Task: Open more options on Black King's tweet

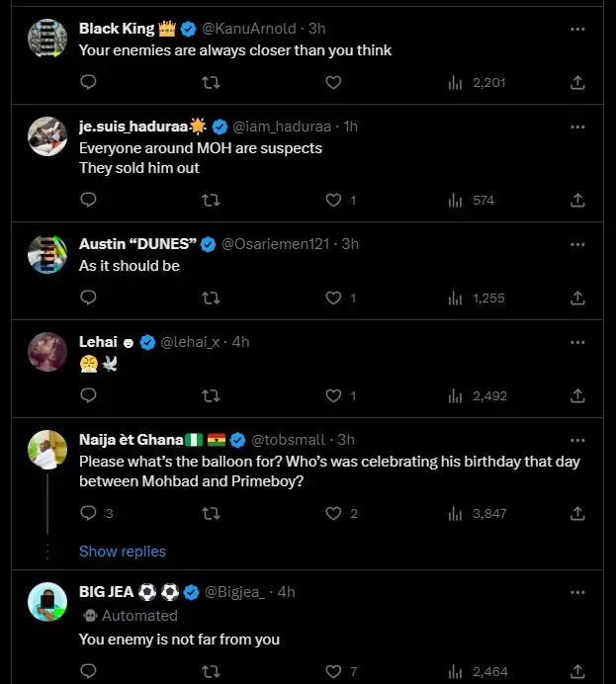Action: coord(578,29)
